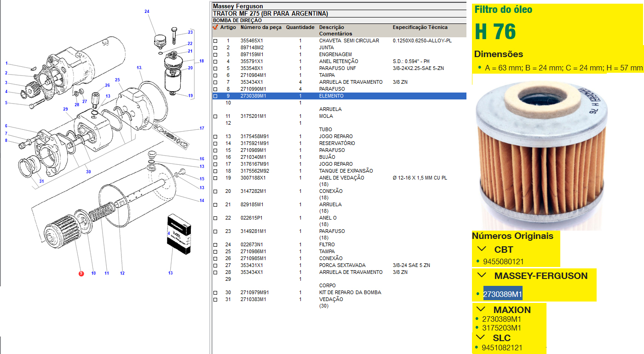Click callout number 31 in the diagram
Image resolution: width=644 pixels, height=354 pixels.
click(x=41, y=181)
